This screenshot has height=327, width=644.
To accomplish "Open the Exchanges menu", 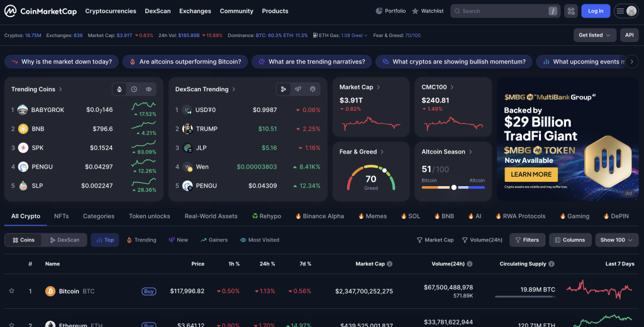I will 195,11.
